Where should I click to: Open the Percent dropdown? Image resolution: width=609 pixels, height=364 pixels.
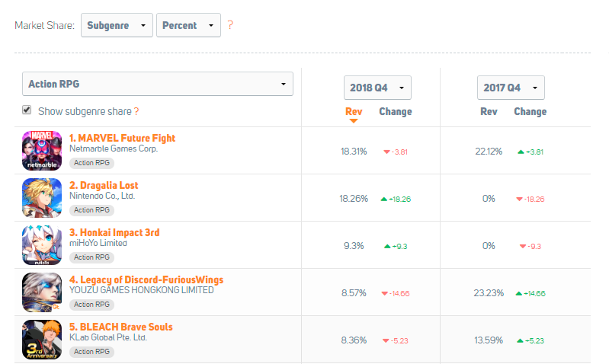click(188, 25)
